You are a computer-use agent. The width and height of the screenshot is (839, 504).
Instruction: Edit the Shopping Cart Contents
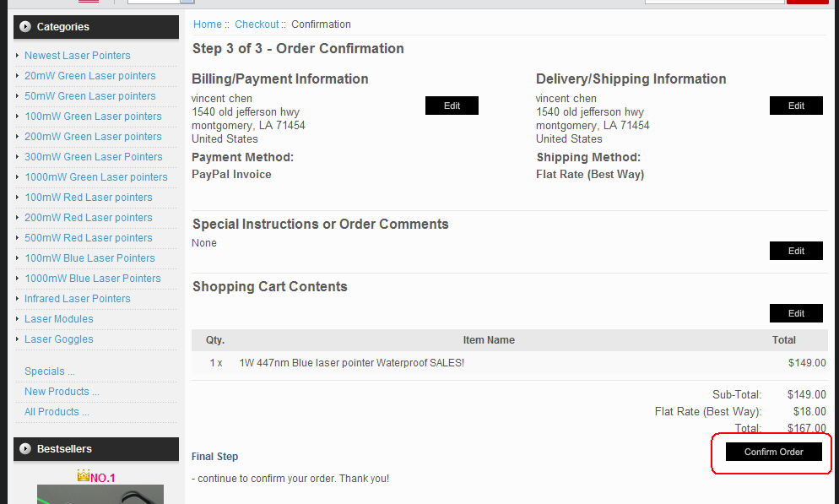796,313
